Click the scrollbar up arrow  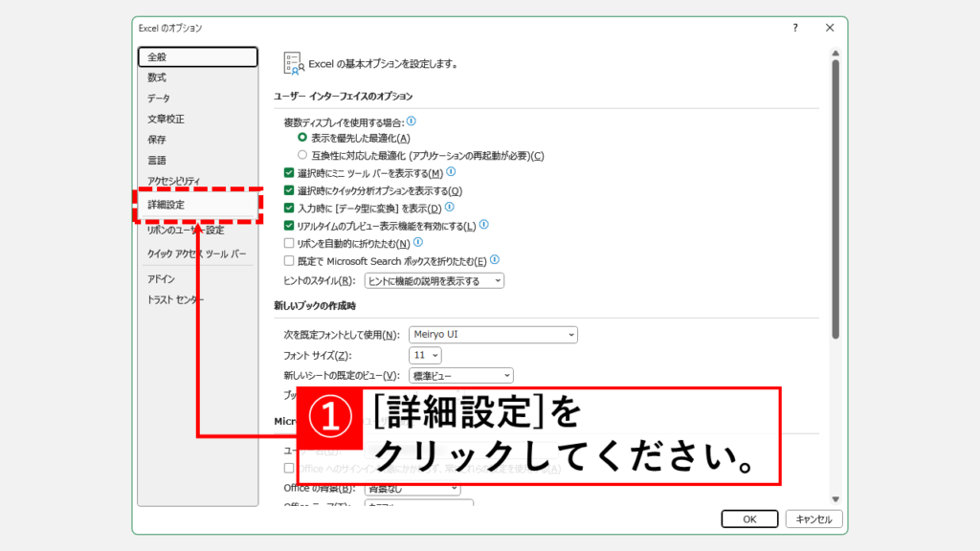835,54
